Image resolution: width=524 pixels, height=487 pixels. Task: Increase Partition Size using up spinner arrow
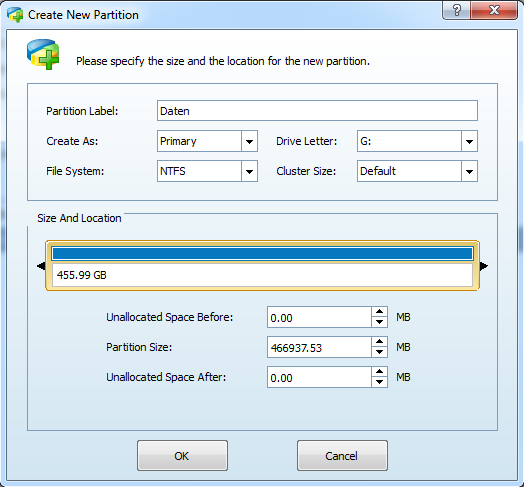pyautogui.click(x=379, y=342)
